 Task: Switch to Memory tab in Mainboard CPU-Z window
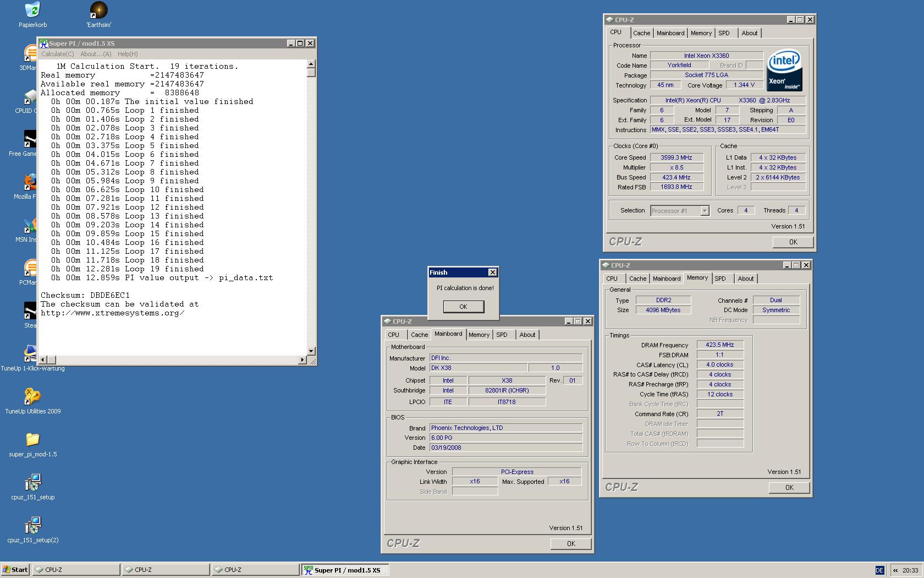(x=479, y=335)
